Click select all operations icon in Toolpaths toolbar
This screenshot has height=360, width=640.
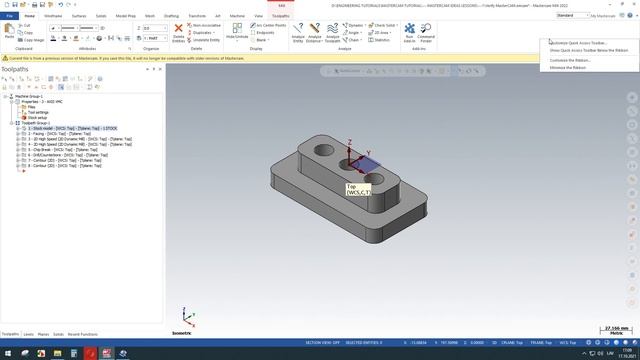[4, 79]
